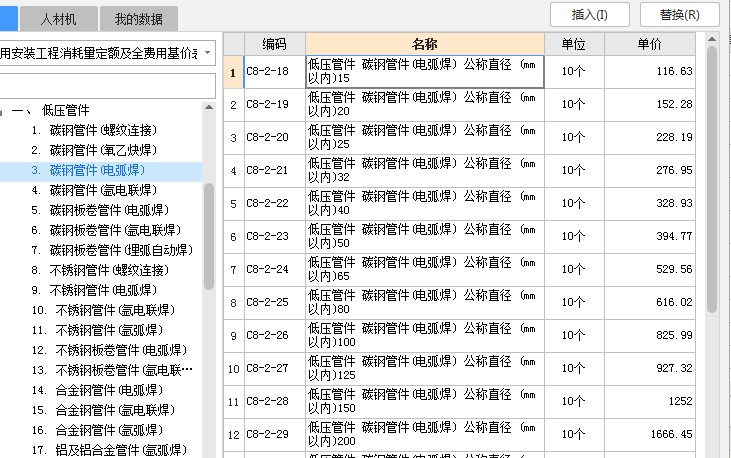Click the table vertical scrollbar thumb
Image resolution: width=731 pixels, height=458 pixels.
tap(712, 179)
